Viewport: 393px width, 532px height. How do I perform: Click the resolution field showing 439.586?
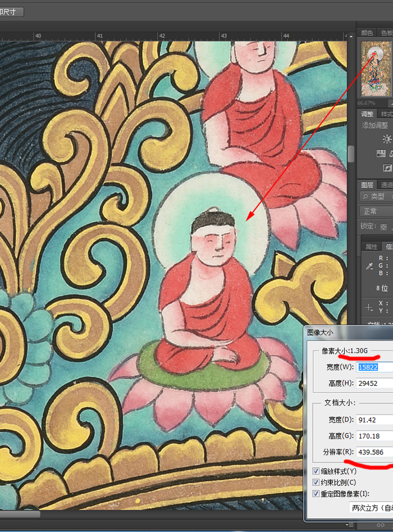[374, 452]
